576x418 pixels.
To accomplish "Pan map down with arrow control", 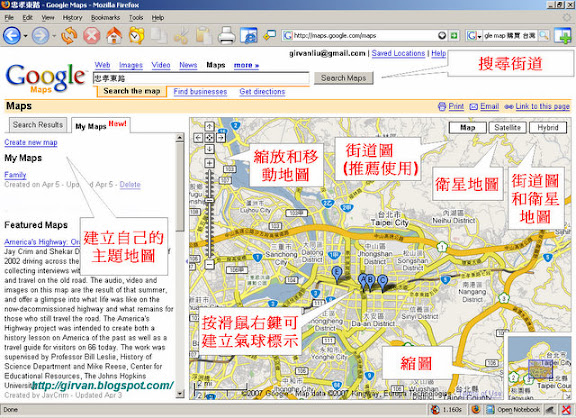I will (x=209, y=149).
